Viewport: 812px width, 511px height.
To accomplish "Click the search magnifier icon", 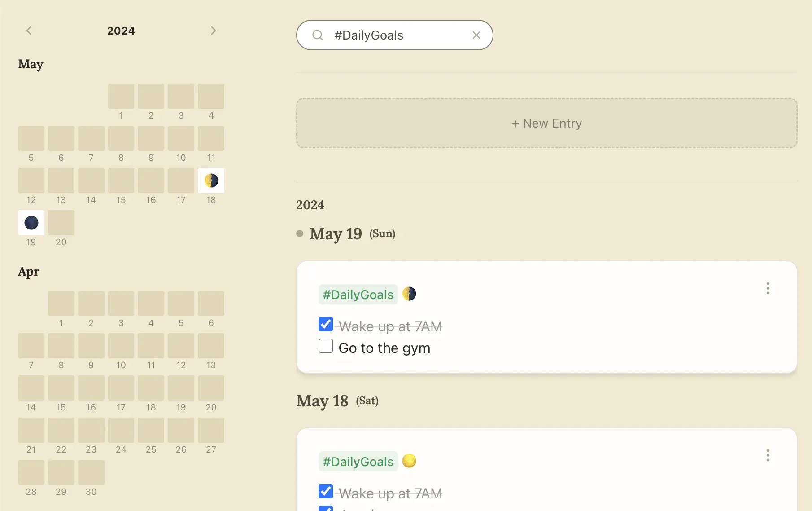I will pos(318,35).
